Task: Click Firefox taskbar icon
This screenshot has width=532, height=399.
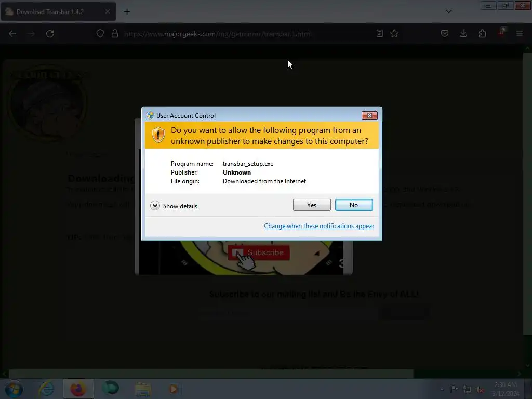Action: click(78, 389)
